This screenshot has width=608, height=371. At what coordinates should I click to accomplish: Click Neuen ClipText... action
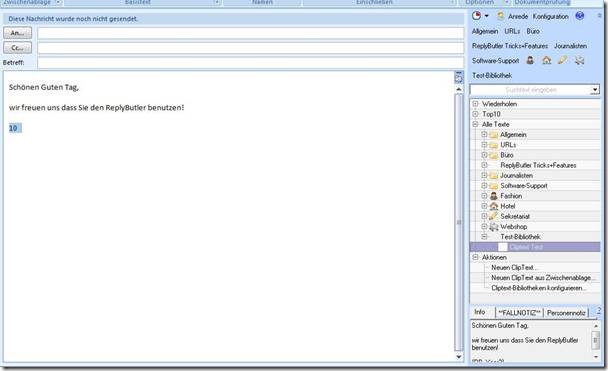pos(514,267)
